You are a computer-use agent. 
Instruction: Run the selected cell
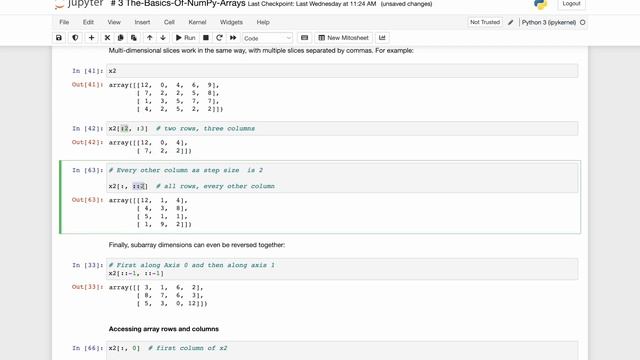[185, 38]
